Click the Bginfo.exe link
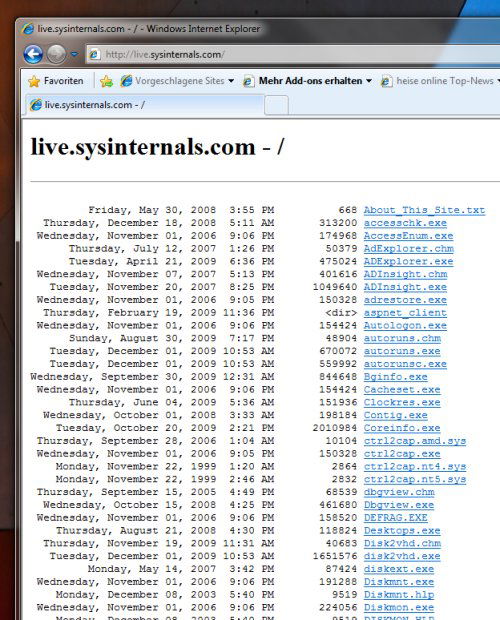 tap(396, 377)
